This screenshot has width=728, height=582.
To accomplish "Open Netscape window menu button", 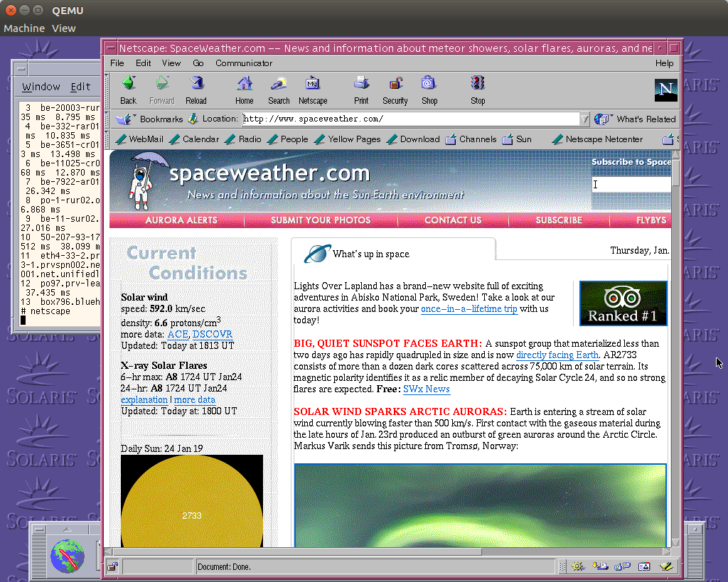I will point(110,48).
